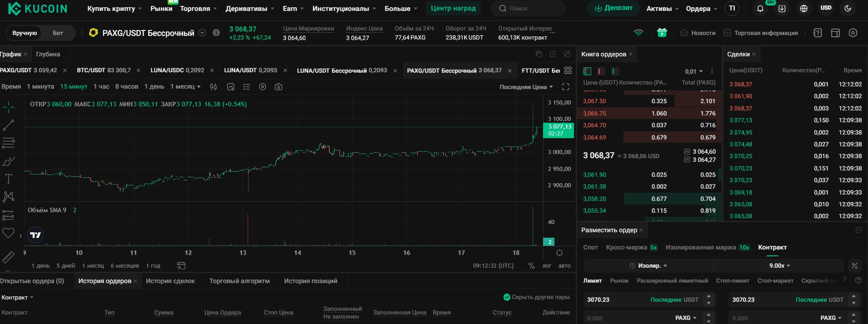Select the ruler measure tool

point(9,258)
